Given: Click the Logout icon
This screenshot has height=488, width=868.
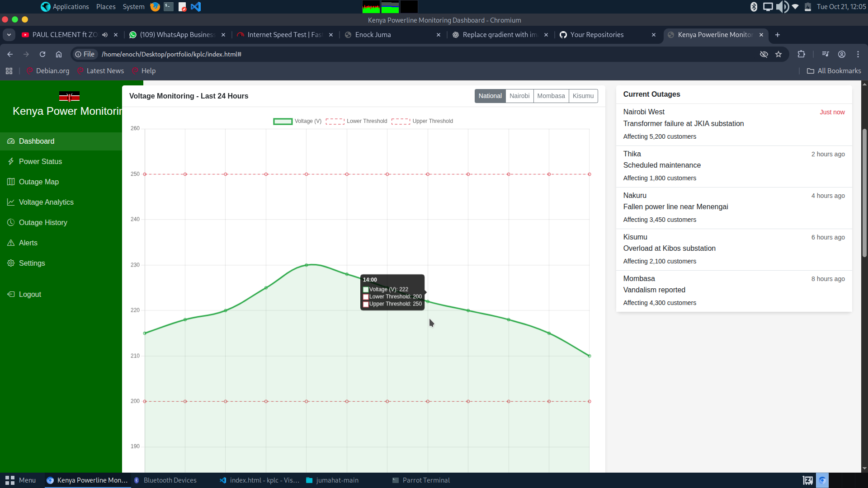Looking at the screenshot, I should tap(11, 294).
